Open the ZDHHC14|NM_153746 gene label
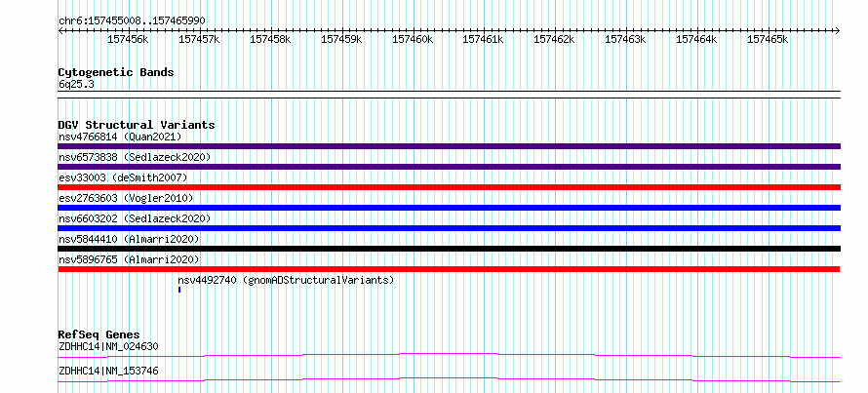 coord(108,371)
